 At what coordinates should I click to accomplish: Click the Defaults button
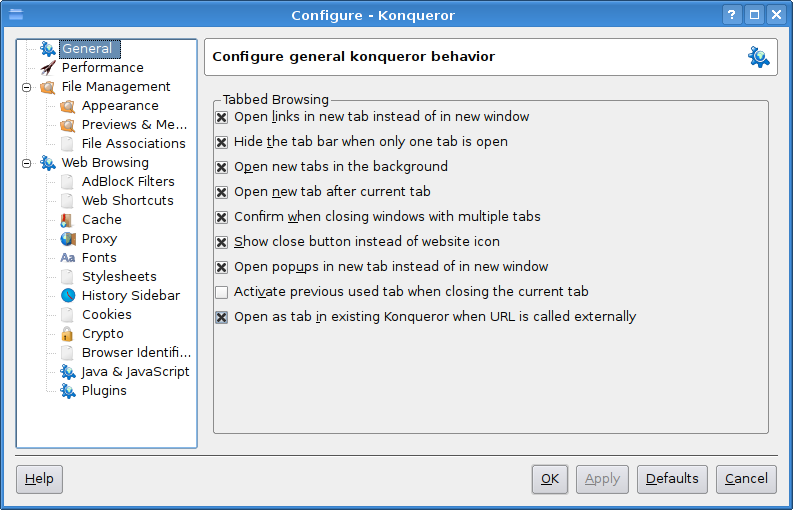[672, 479]
